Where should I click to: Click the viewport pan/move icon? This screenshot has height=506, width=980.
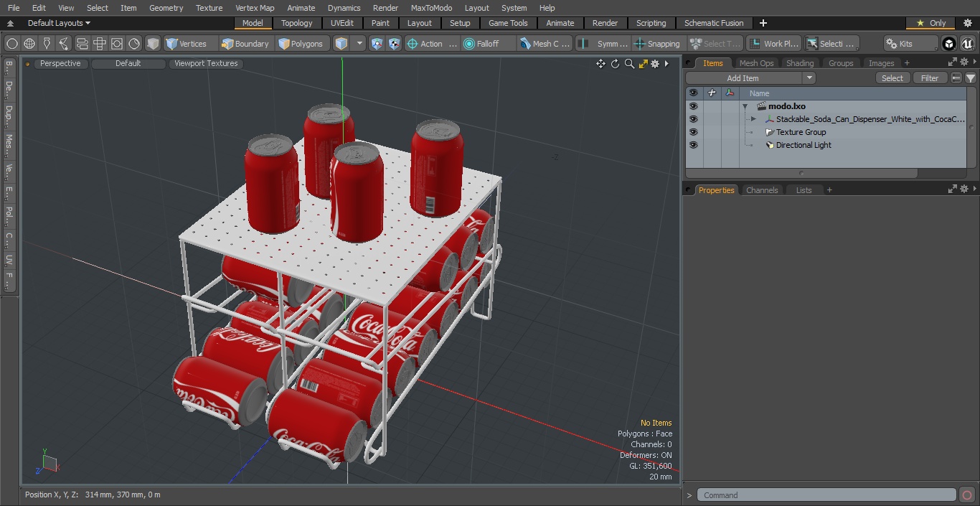[600, 64]
